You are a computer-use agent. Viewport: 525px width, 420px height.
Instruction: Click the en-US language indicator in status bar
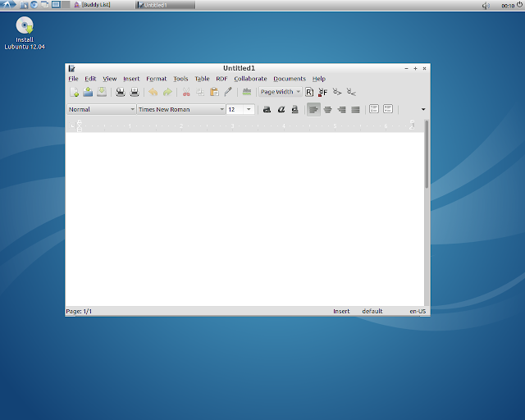[x=418, y=311]
